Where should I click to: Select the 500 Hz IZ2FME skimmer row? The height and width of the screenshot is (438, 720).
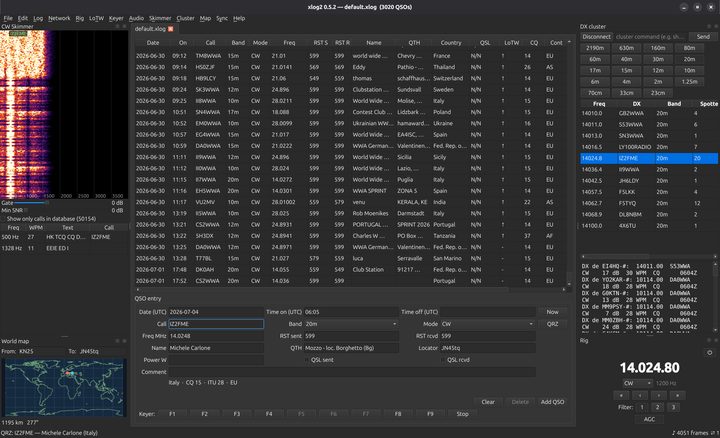pyautogui.click(x=64, y=237)
